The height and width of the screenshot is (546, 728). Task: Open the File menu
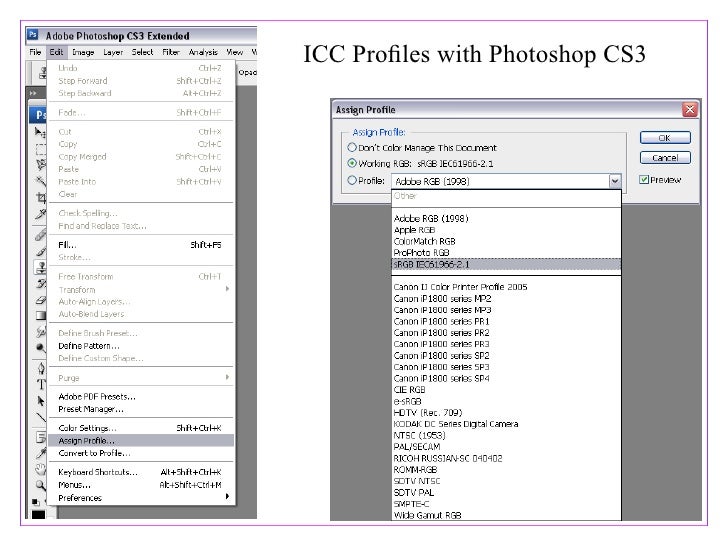point(35,52)
